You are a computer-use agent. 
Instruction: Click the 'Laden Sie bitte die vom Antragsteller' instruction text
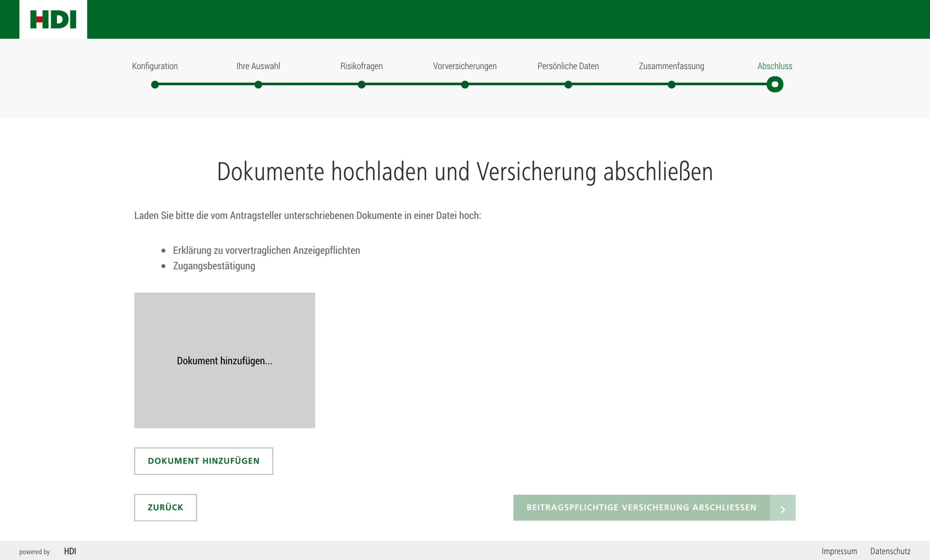point(308,216)
